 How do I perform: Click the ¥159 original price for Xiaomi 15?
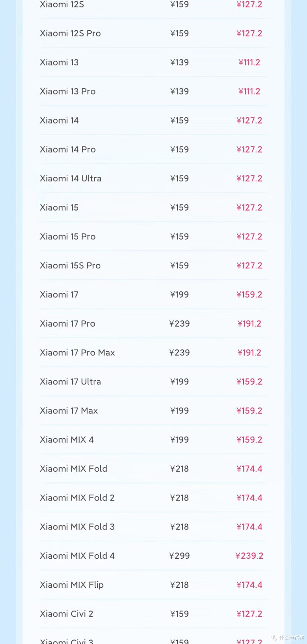(x=179, y=207)
